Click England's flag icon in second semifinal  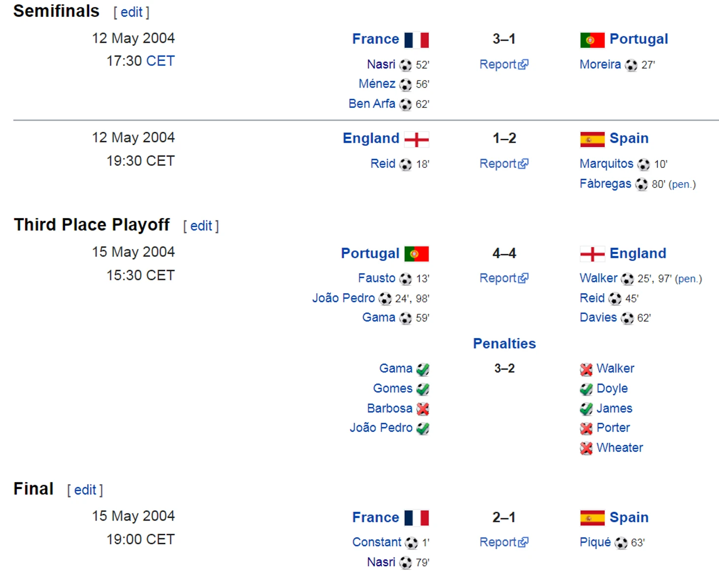(x=416, y=139)
